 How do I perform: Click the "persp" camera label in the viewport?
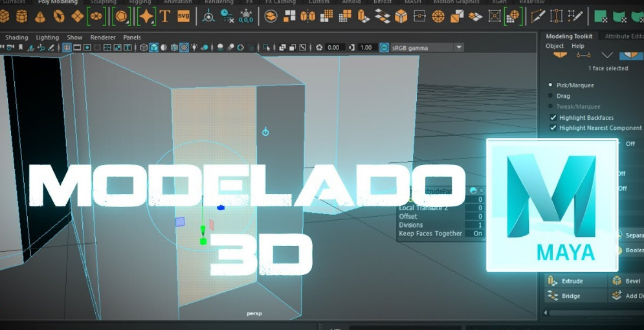click(x=254, y=314)
